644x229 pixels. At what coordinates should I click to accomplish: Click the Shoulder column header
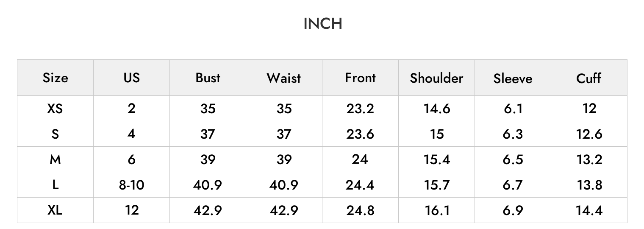[436, 78]
